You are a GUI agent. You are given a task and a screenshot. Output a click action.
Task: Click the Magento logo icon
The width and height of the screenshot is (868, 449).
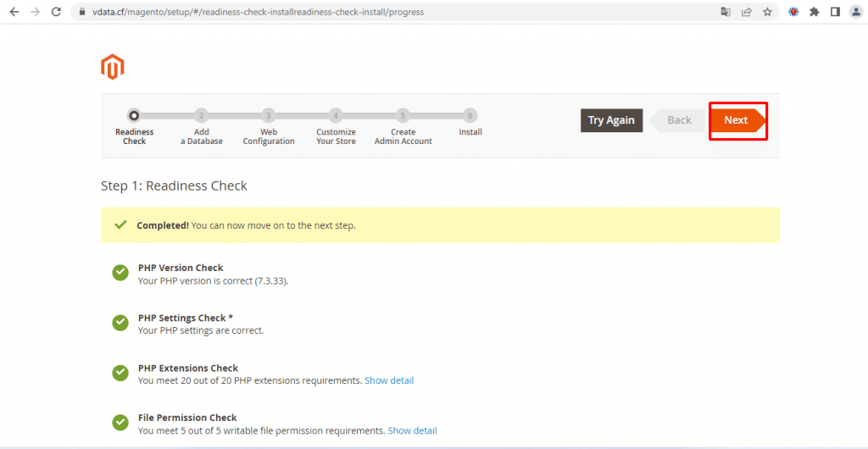coord(113,67)
